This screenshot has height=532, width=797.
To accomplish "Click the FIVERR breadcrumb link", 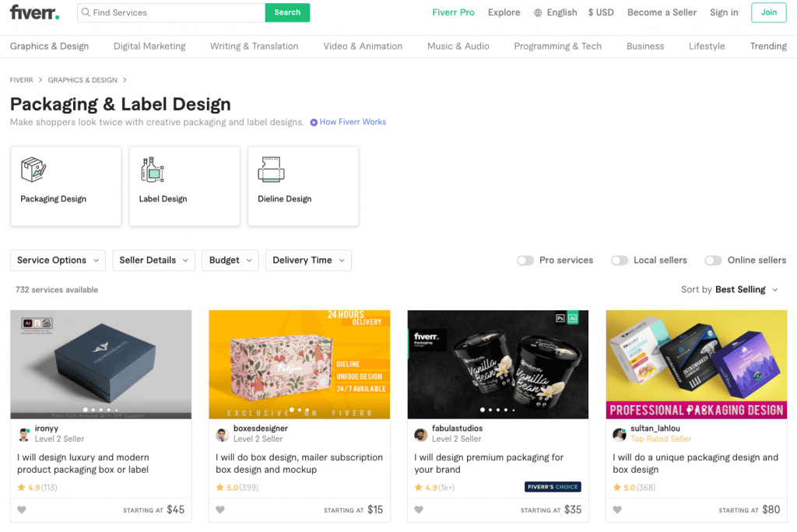I will (21, 80).
